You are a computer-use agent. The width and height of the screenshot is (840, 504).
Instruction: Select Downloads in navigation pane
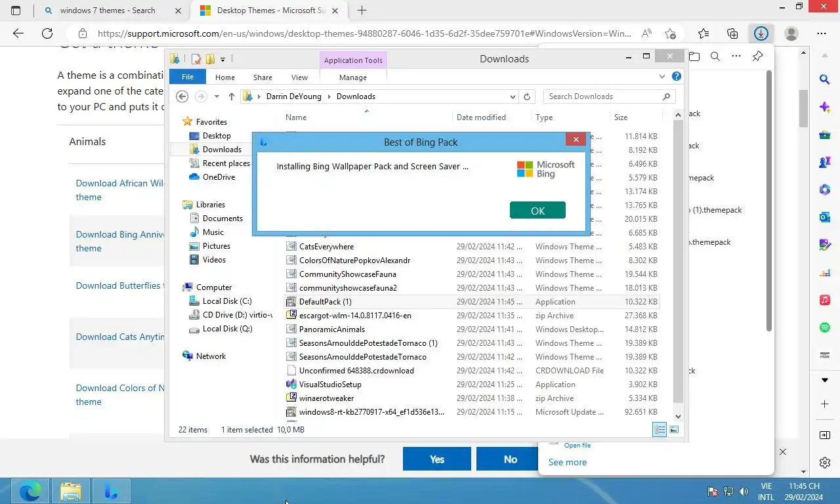pos(222,150)
